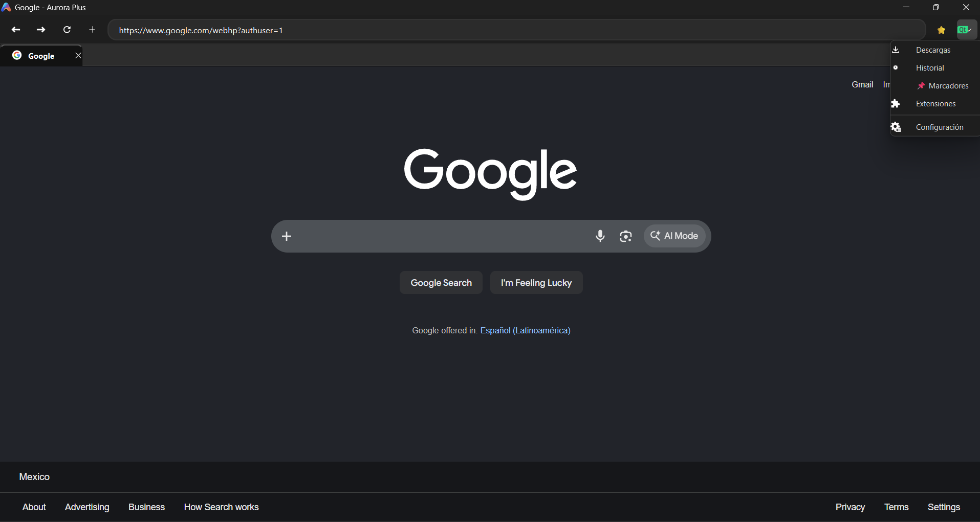This screenshot has width=980, height=522.
Task: Switch to Español (Latinoamérica)
Action: coord(525,330)
